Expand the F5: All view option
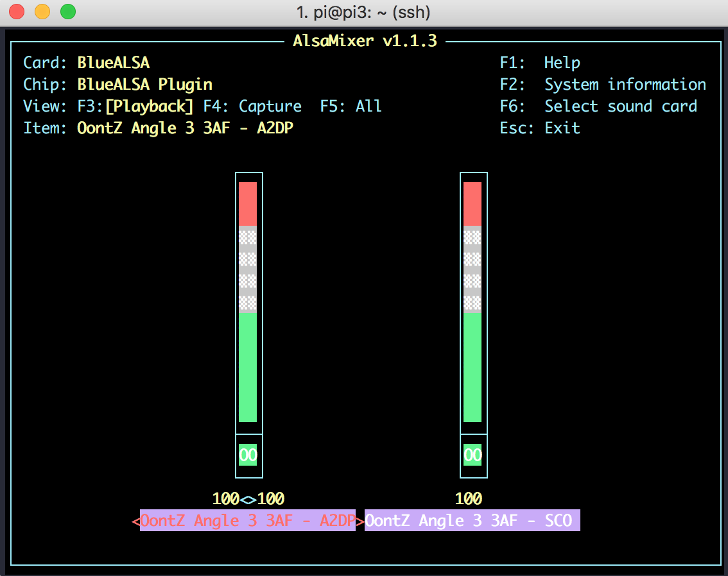This screenshot has height=576, width=728. [351, 106]
